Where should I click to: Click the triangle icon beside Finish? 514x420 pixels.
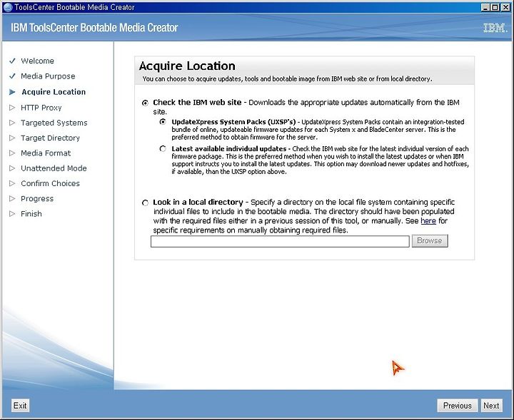(12, 214)
